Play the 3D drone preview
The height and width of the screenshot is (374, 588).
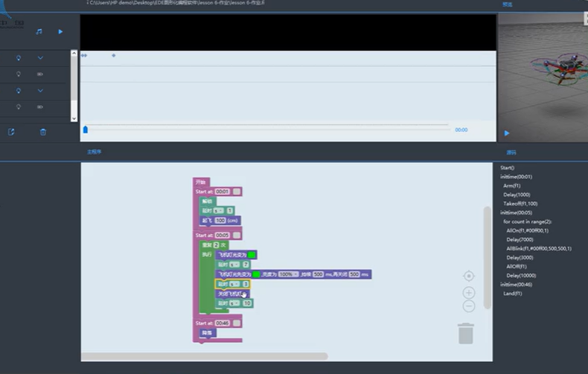(x=507, y=133)
